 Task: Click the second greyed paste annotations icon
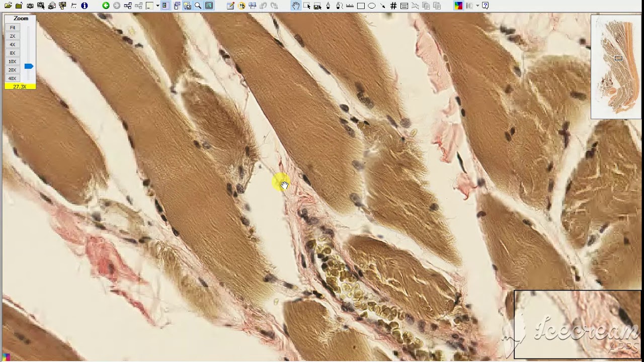pyautogui.click(x=437, y=6)
